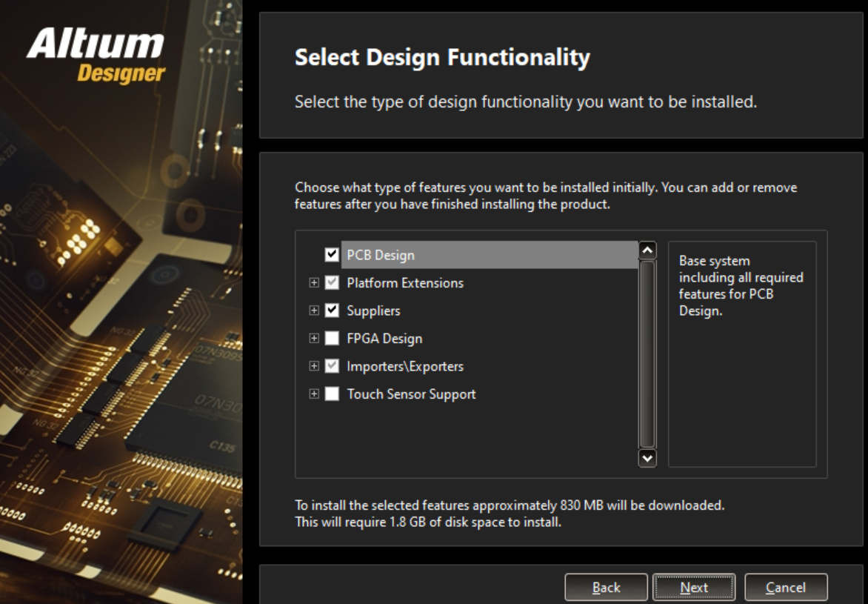Expand the Touch Sensor Support tree node
Screen dimensions: 868x604
click(314, 394)
